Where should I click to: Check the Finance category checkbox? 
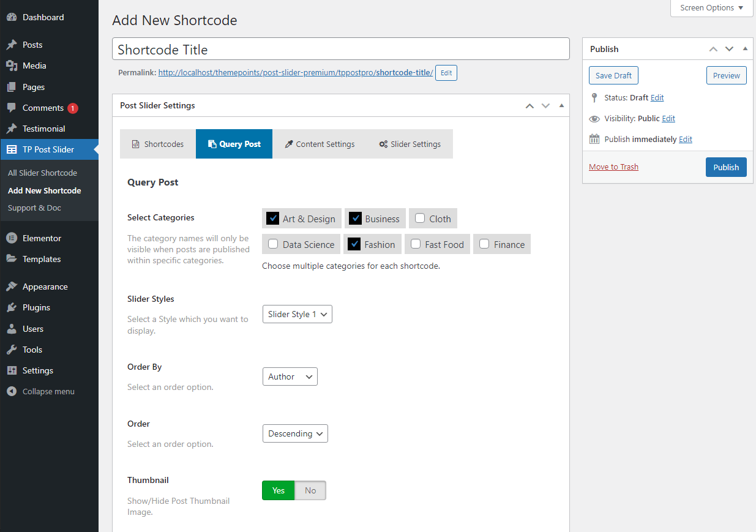point(484,244)
